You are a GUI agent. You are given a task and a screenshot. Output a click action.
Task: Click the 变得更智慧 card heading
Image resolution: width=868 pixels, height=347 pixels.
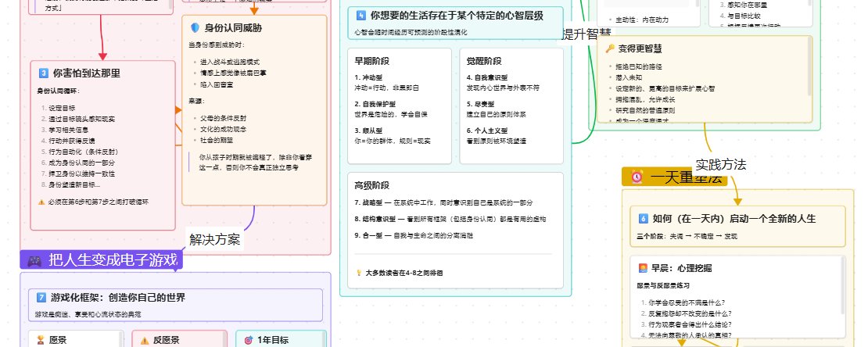[x=640, y=48]
